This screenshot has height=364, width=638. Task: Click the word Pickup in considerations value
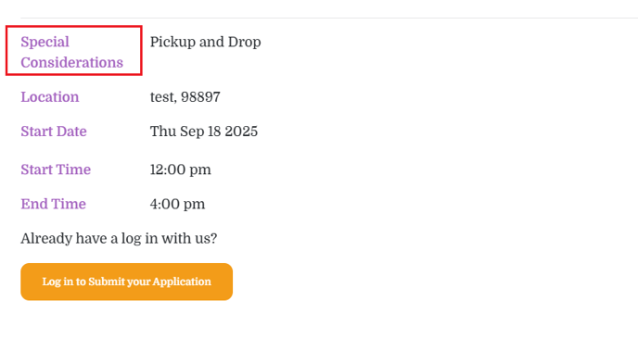point(172,43)
